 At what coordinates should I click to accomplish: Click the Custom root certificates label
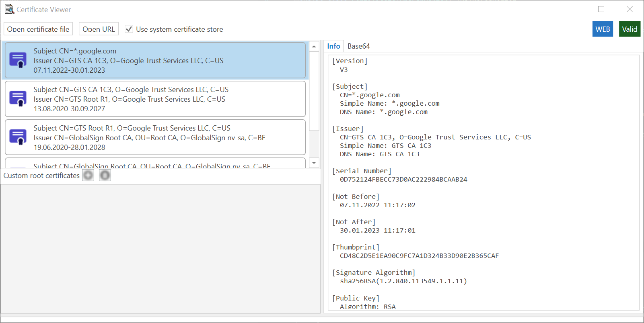[x=41, y=176]
